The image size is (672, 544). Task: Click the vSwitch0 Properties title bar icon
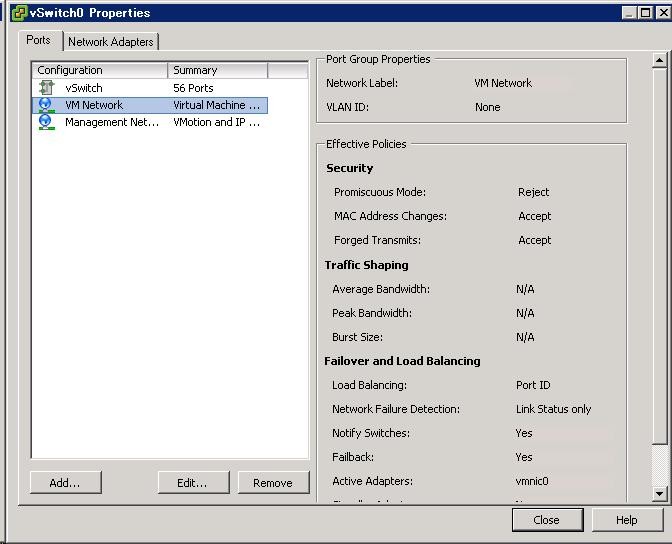pos(19,13)
